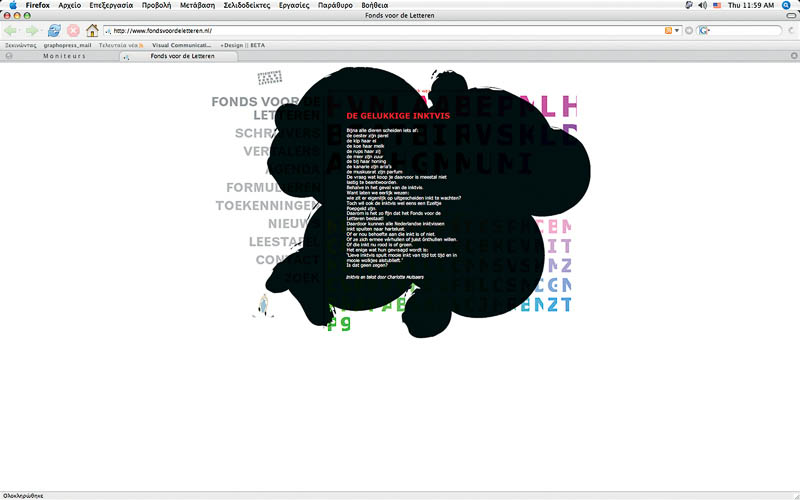The height and width of the screenshot is (500, 800).
Task: Click the small walking figure illustration
Action: [x=263, y=306]
